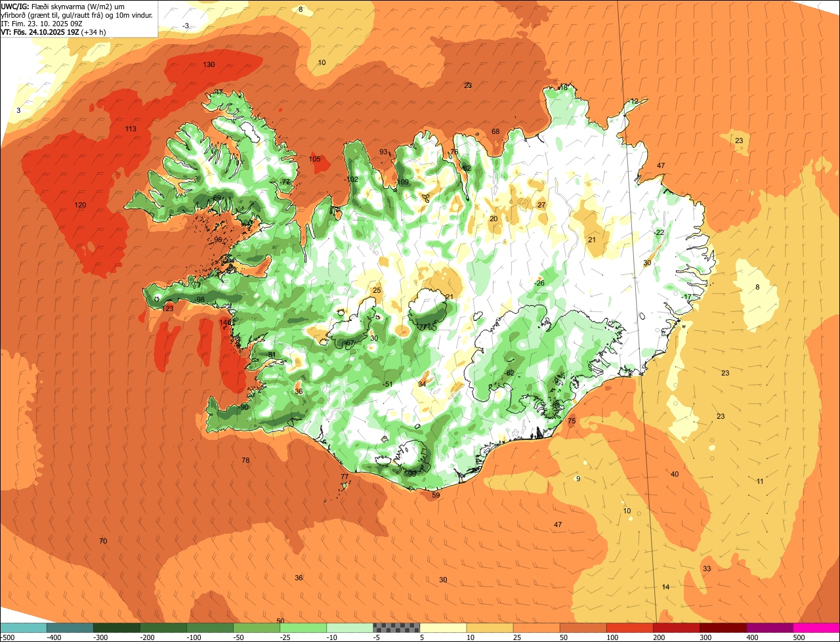Click the map value 70
The width and height of the screenshot is (840, 642).
coord(103,541)
